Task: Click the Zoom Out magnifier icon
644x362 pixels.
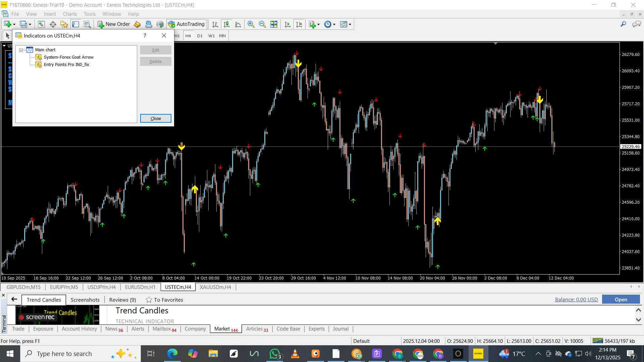Action: 262,24
